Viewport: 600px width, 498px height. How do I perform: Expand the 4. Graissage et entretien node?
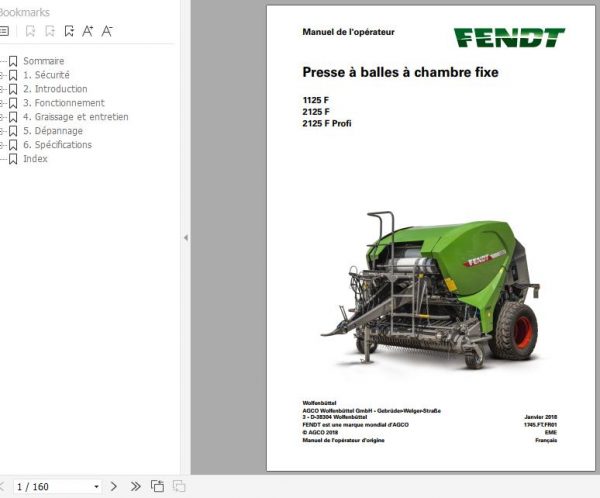[2, 117]
